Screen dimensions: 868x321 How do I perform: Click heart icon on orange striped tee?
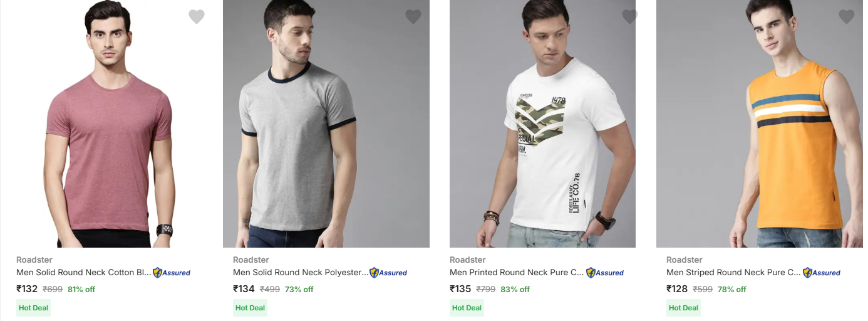(x=846, y=17)
